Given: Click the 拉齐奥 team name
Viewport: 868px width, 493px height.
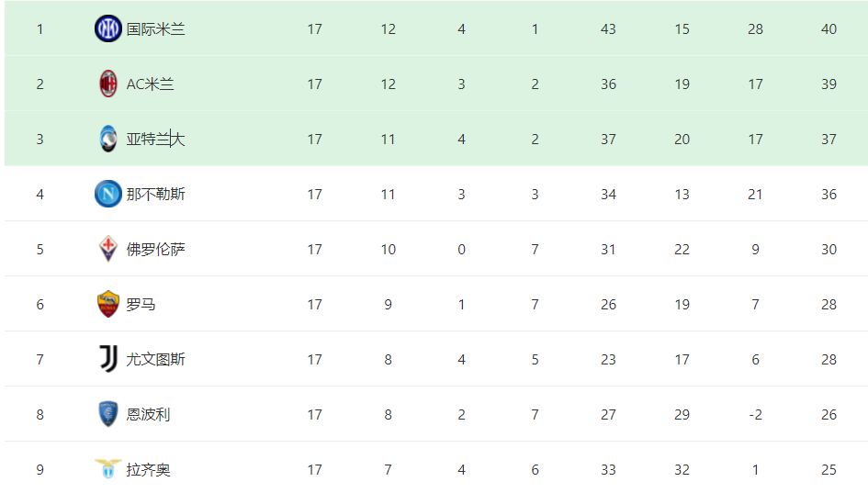Looking at the screenshot, I should coord(148,470).
